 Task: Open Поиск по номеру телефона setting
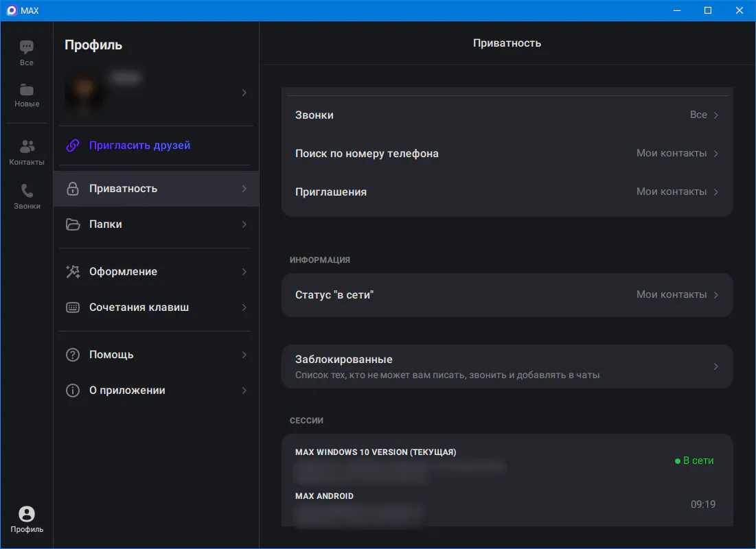tap(507, 153)
